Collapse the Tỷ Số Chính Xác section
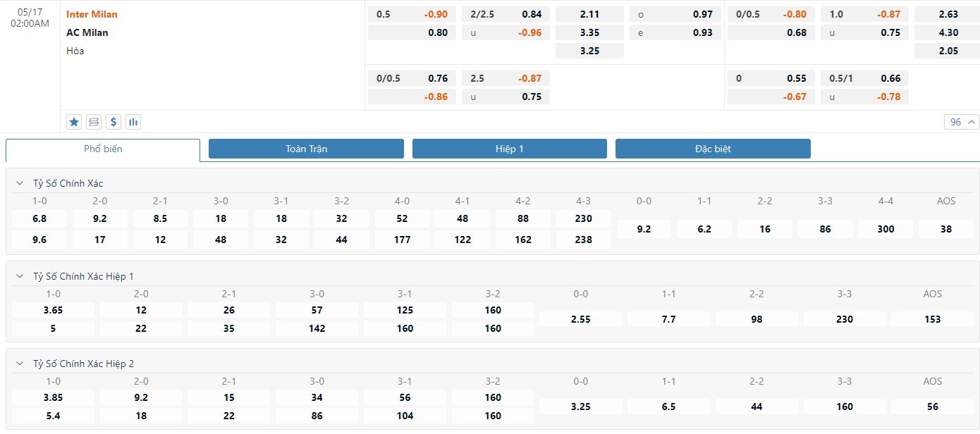 click(20, 183)
